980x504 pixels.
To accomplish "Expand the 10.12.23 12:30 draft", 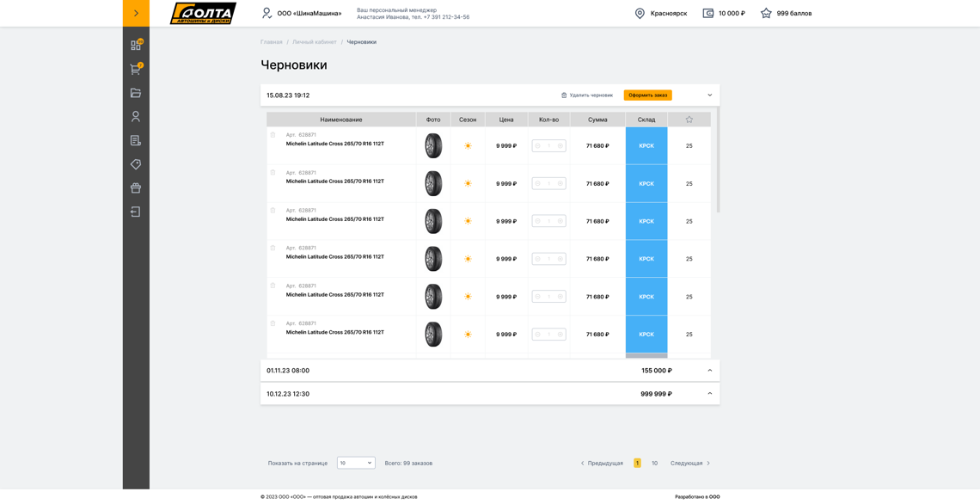I will tap(709, 393).
